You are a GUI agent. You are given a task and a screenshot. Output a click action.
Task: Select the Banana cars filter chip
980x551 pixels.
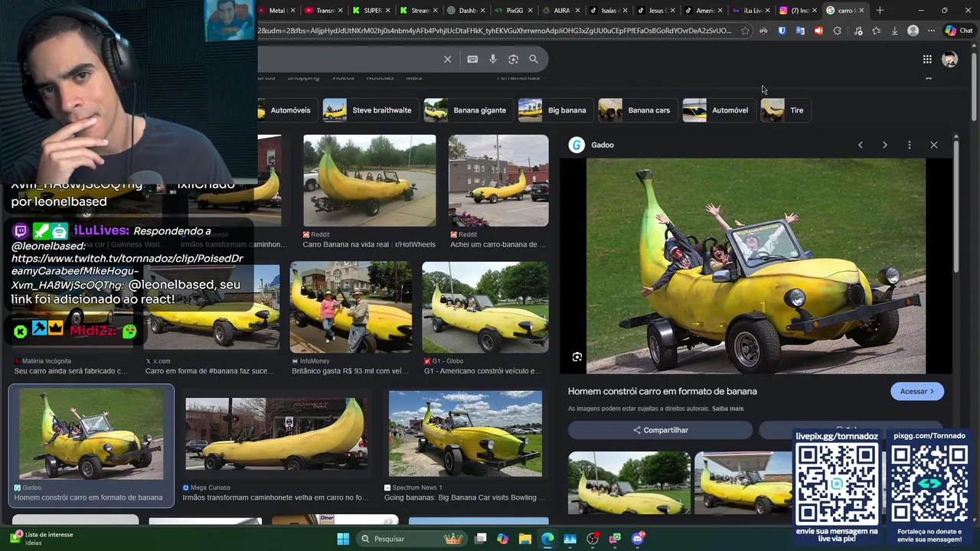(637, 110)
